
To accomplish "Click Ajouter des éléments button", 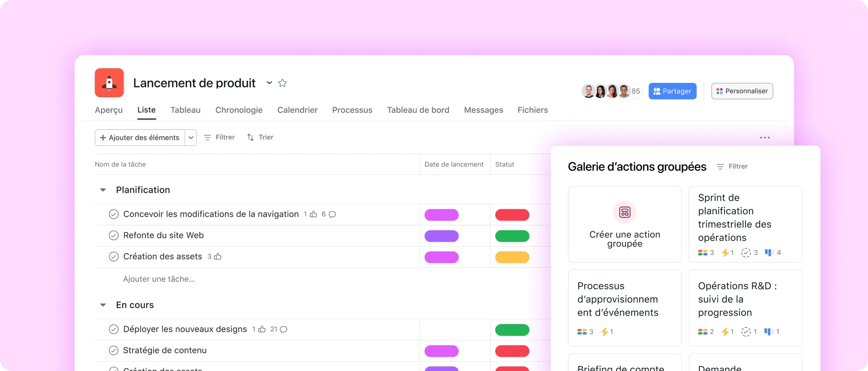I will tap(140, 138).
